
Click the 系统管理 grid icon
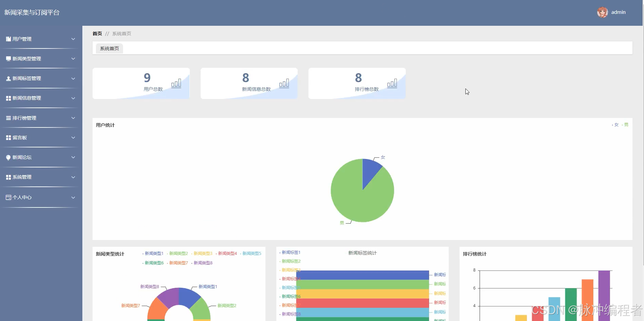coord(8,177)
